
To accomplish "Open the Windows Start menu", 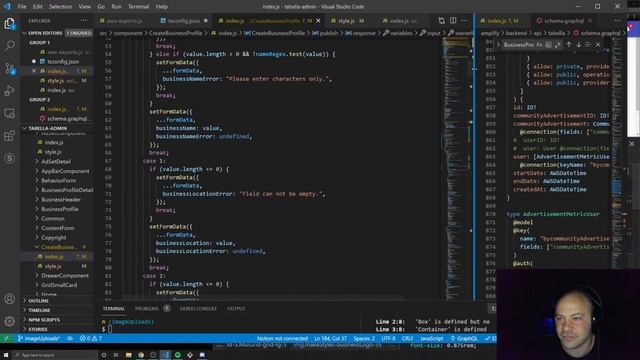I will pos(6,355).
